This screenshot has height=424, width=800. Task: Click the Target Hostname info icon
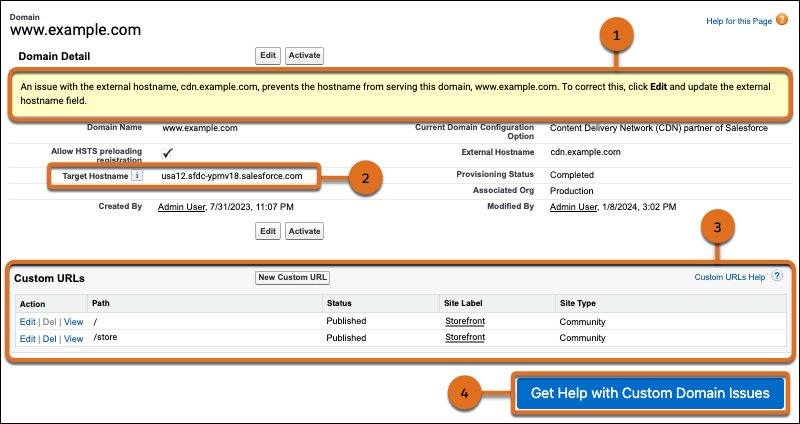coord(137,176)
